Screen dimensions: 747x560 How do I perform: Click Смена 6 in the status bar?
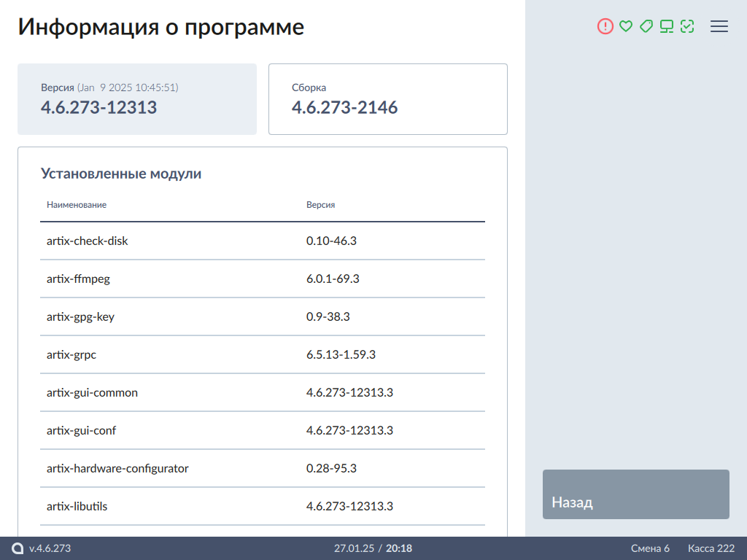pyautogui.click(x=650, y=548)
